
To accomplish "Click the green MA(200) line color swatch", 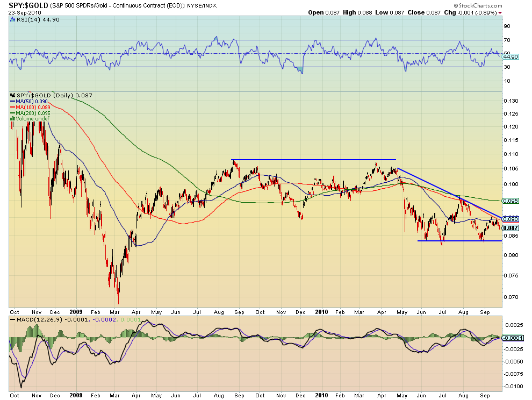I will click(x=12, y=113).
